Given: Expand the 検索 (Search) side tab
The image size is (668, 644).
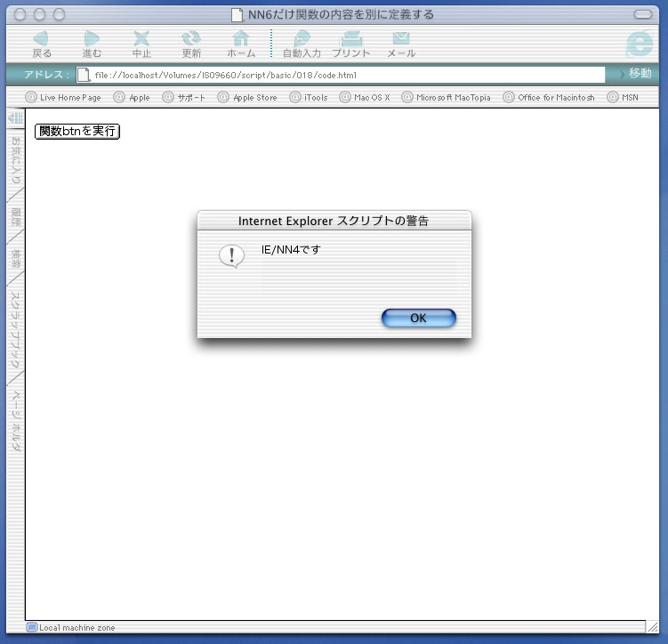Looking at the screenshot, I should point(15,260).
